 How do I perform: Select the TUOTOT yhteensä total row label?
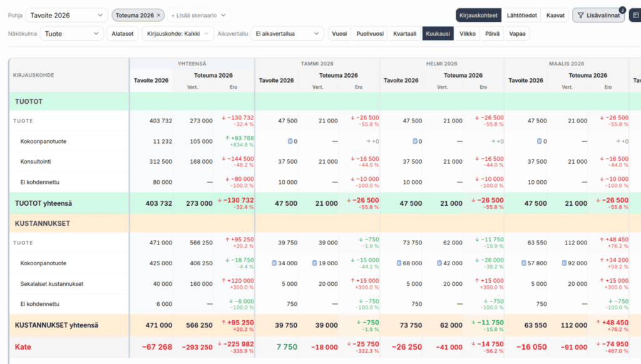coord(43,203)
